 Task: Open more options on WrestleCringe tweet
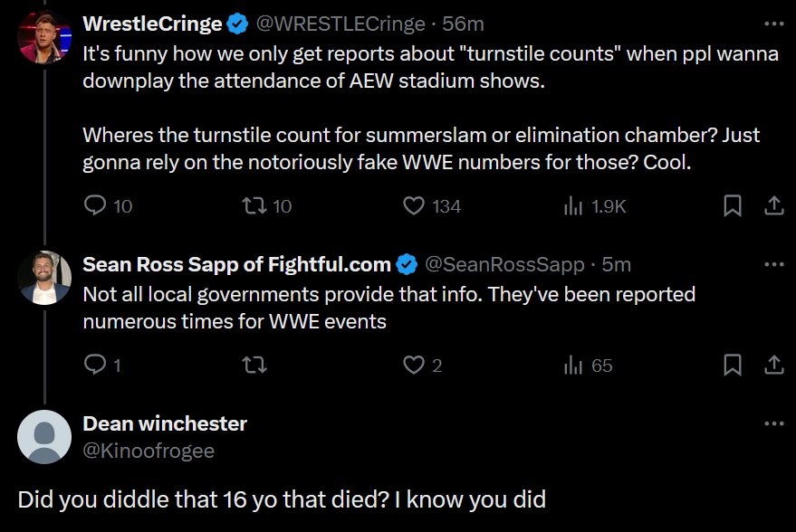click(774, 24)
